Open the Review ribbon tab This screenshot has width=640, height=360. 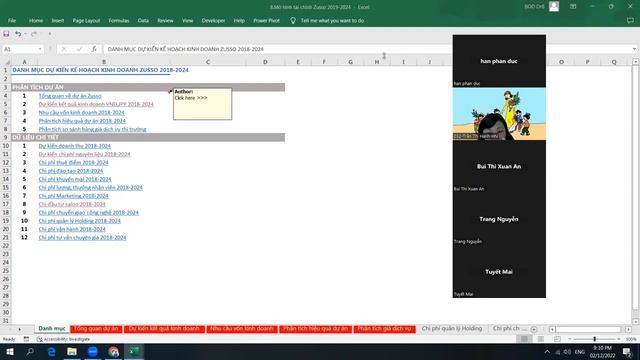(165, 20)
